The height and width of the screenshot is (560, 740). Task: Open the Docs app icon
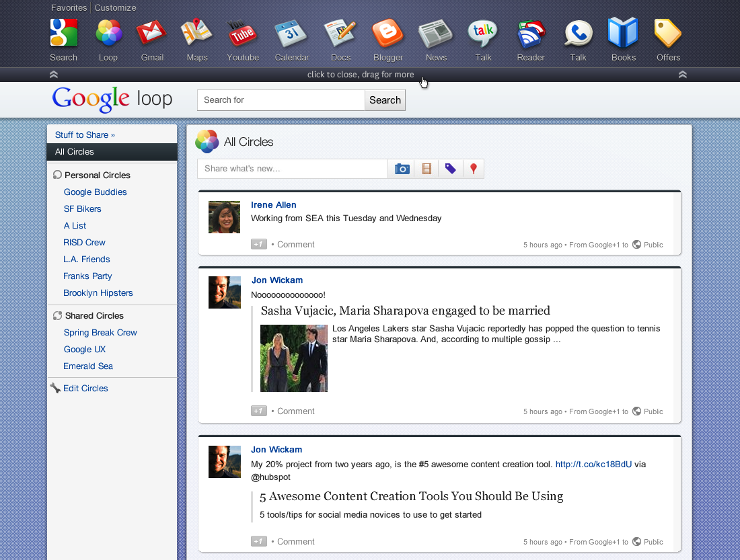pyautogui.click(x=340, y=33)
